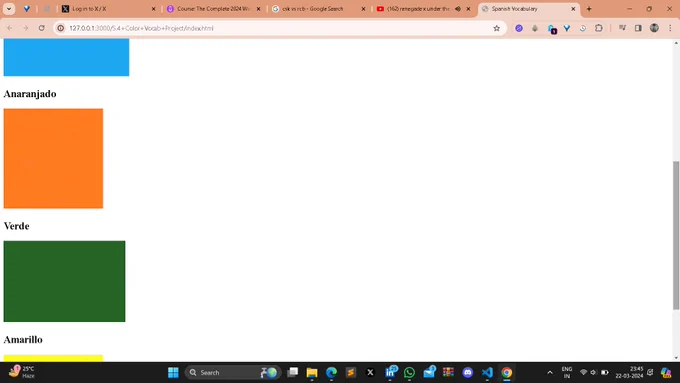
Task: Click the dark green Verde color box
Action: [x=64, y=281]
